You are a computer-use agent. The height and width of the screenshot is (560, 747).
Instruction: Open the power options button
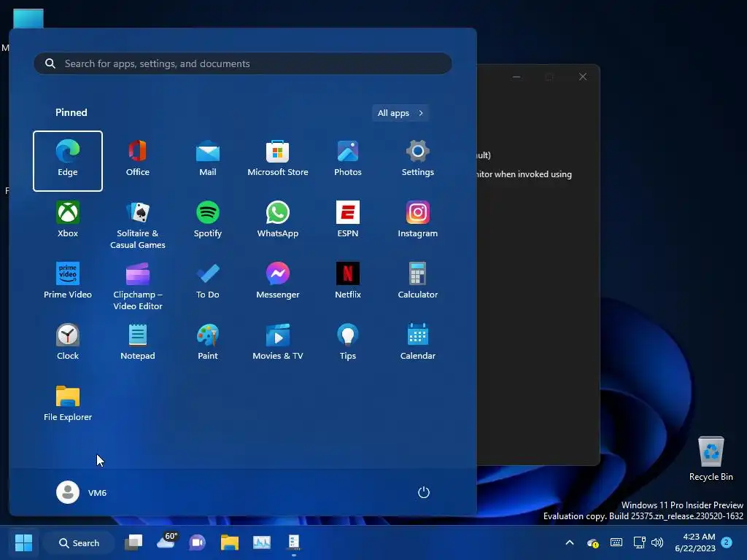(x=424, y=492)
